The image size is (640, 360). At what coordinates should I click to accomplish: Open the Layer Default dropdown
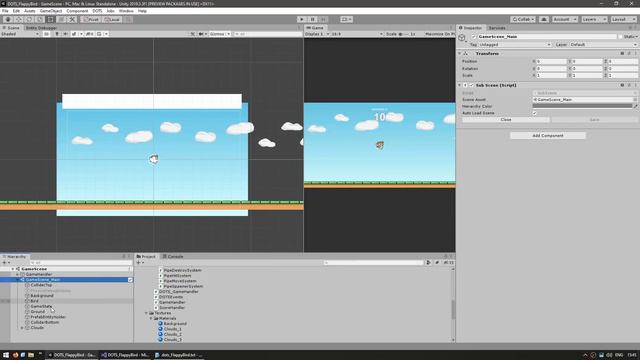tap(603, 44)
